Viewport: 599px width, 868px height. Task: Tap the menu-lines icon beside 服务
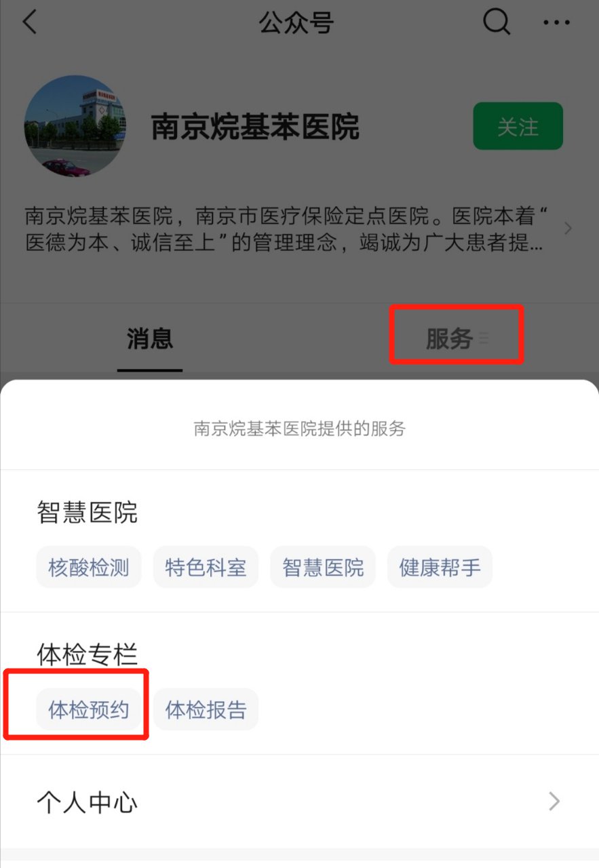click(x=484, y=337)
